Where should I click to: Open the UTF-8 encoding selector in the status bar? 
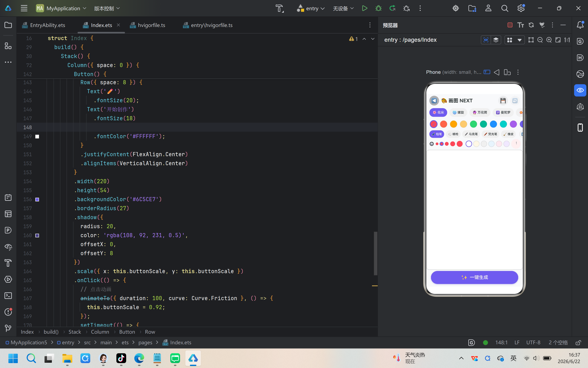pos(533,342)
